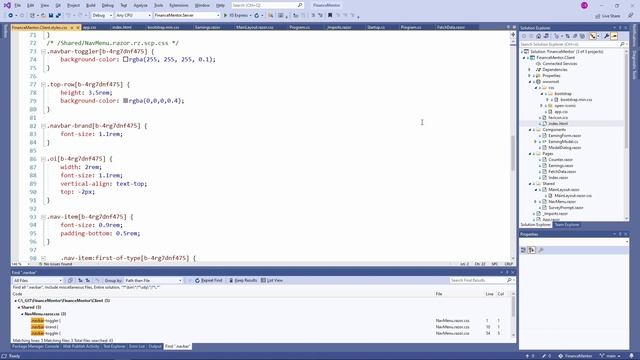The image size is (640, 360).
Task: Click the Solution Explorer search magnifier icon
Action: (x=622, y=44)
